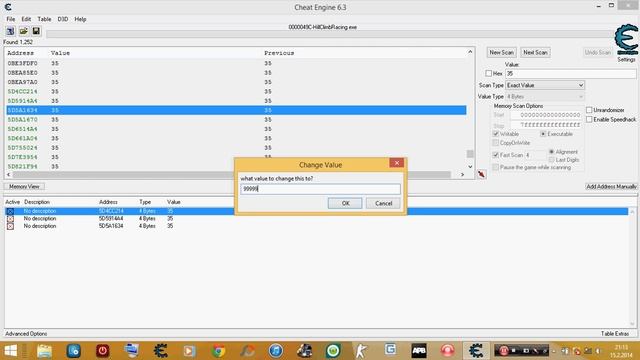Open Advanced Options

(x=26, y=334)
